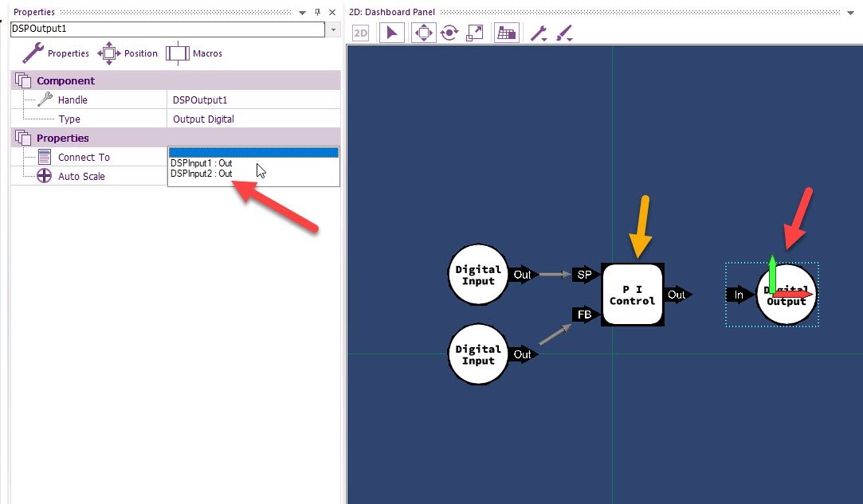Collapse the Component section header

click(175, 80)
